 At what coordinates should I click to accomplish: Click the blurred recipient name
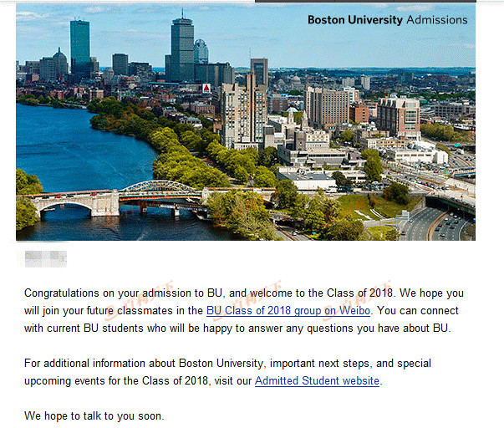(x=46, y=259)
